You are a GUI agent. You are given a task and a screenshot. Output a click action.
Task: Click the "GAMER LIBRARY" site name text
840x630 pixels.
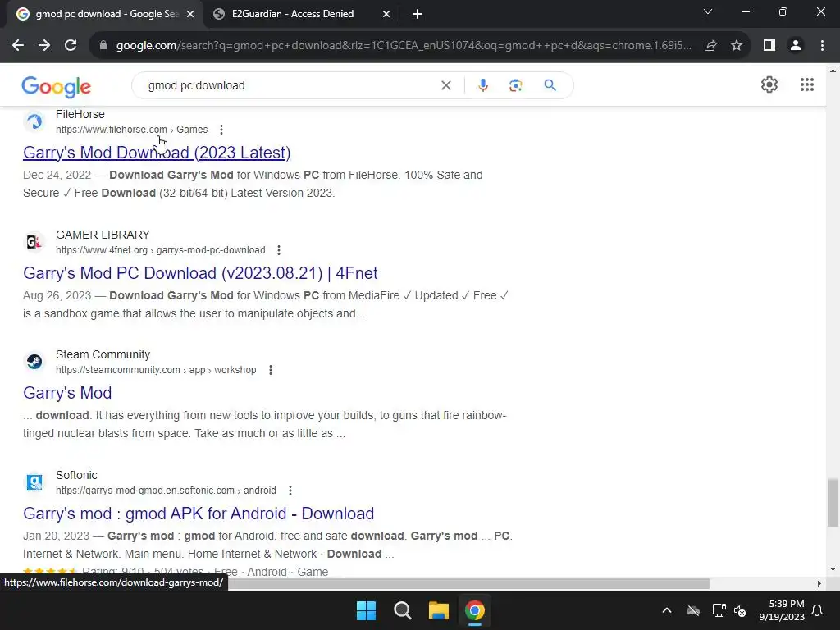pyautogui.click(x=103, y=235)
